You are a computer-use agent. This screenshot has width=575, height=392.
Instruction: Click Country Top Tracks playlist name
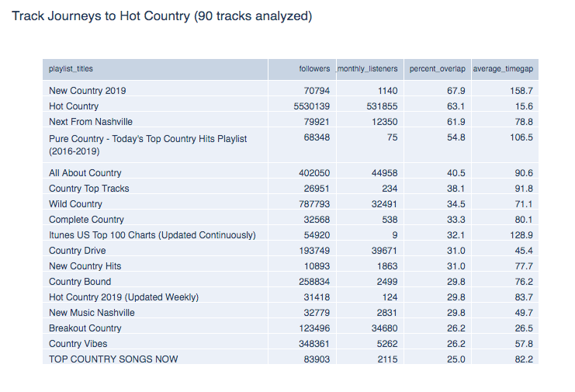[89, 188]
